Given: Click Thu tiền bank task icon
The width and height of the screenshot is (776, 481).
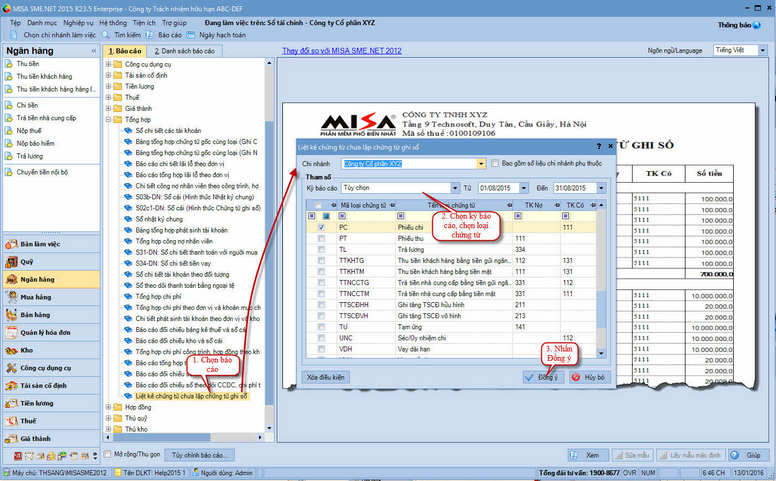Looking at the screenshot, I should pyautogui.click(x=8, y=64).
